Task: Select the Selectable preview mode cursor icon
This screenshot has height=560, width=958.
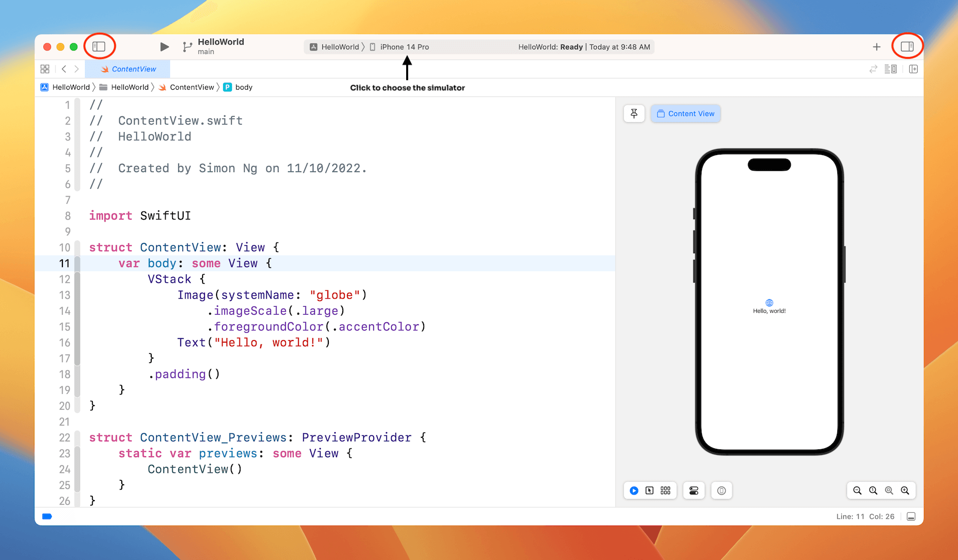Action: (650, 490)
